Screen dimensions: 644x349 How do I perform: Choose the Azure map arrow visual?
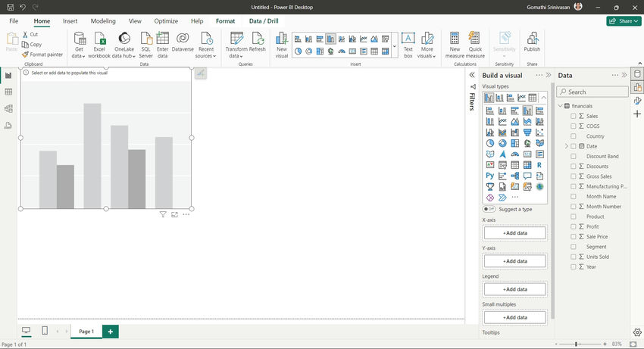click(x=502, y=154)
